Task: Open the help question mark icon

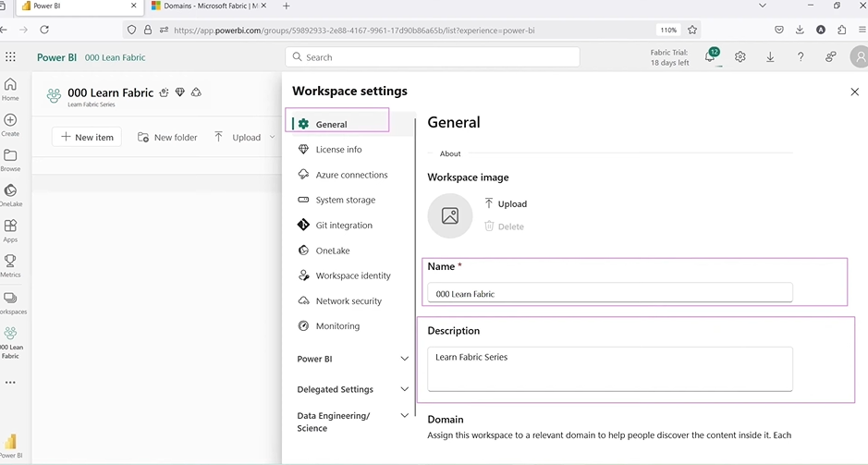Action: (801, 56)
